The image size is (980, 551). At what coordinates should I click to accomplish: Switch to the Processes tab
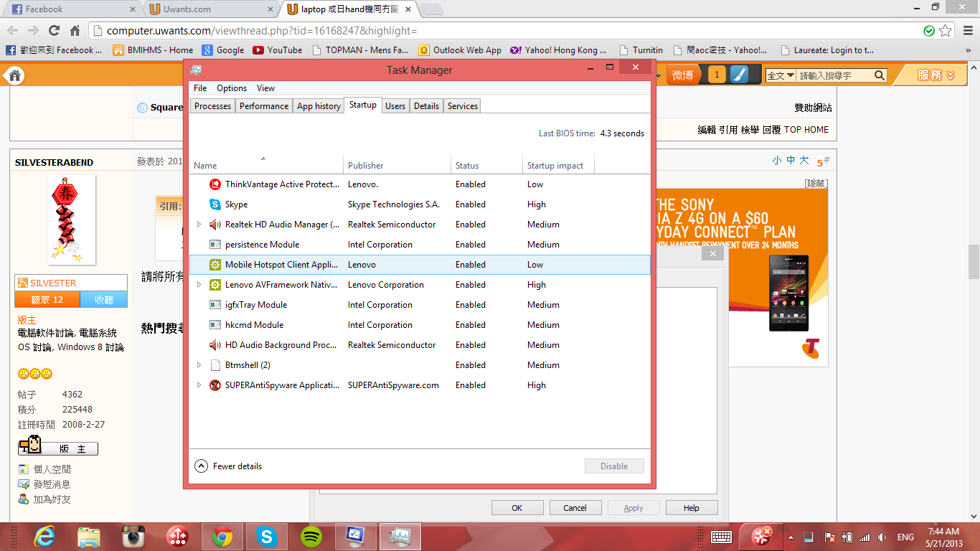213,106
